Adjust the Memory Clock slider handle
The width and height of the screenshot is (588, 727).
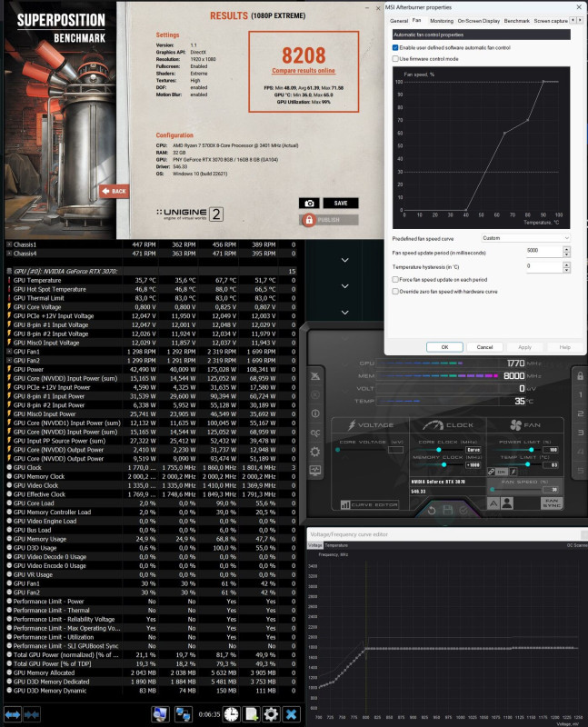point(443,464)
